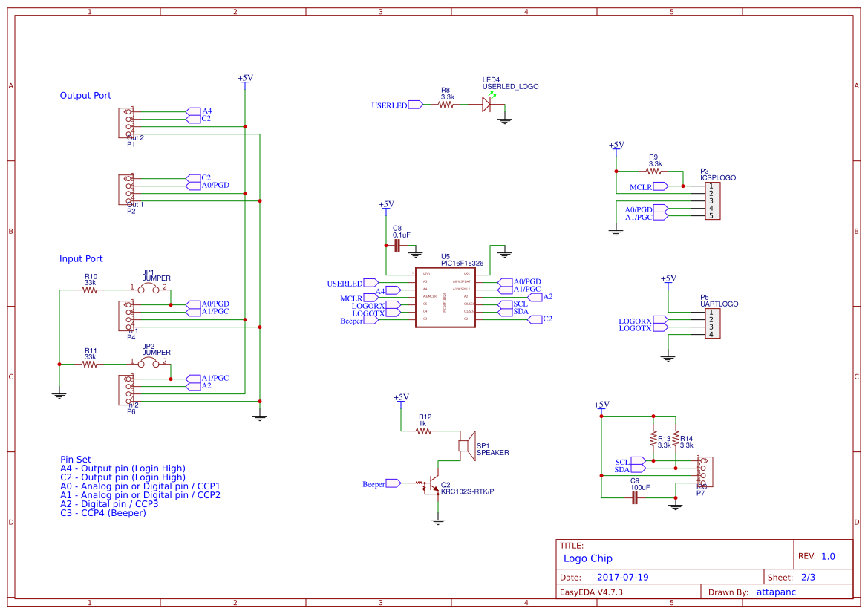Click jumper JP1 between pins 1 and 2

pyautogui.click(x=147, y=286)
